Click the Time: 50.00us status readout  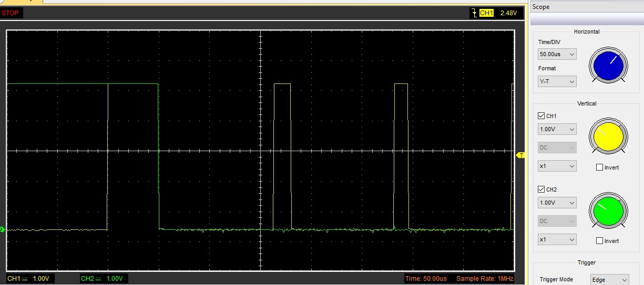pyautogui.click(x=426, y=279)
